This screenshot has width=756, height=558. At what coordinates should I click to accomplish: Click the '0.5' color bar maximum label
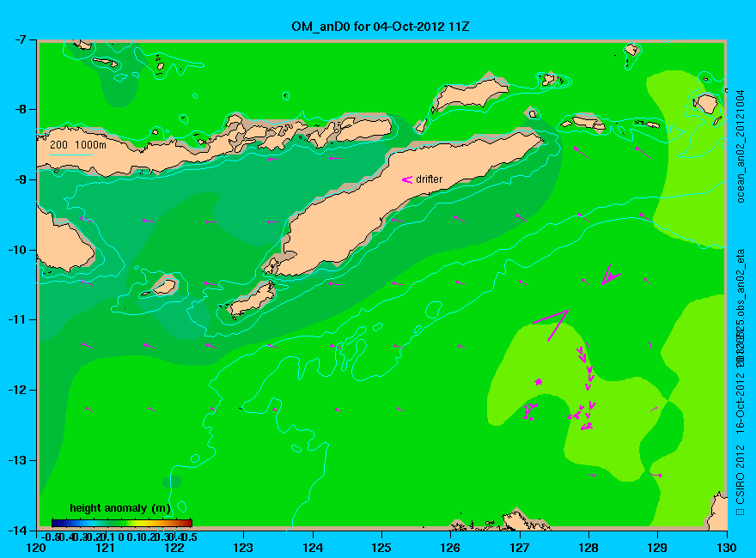tap(191, 537)
